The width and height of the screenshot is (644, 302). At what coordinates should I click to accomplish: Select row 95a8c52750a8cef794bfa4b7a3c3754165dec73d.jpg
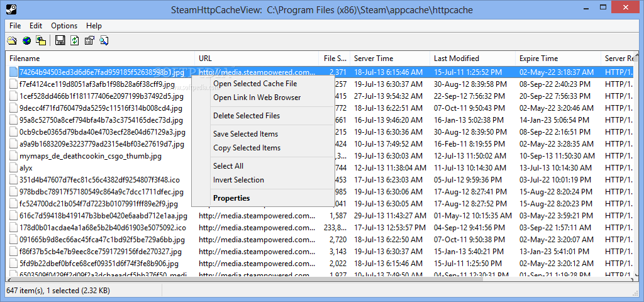coord(319,120)
